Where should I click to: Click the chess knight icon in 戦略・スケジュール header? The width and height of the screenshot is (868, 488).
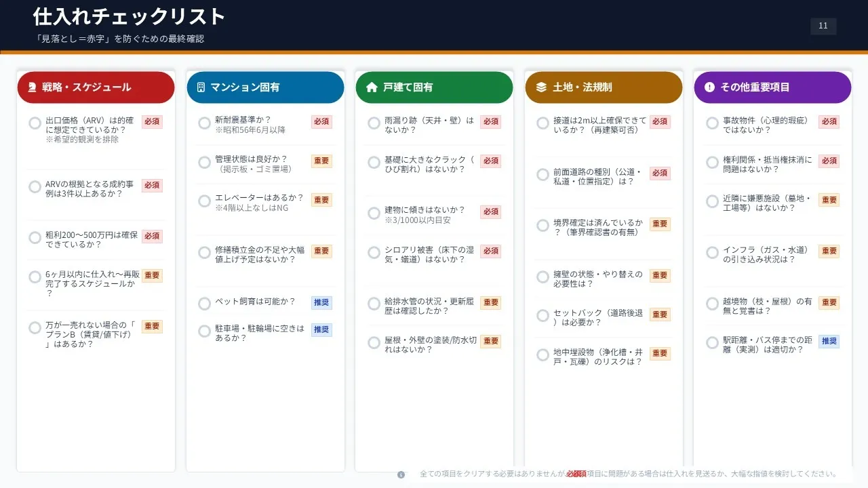click(32, 87)
